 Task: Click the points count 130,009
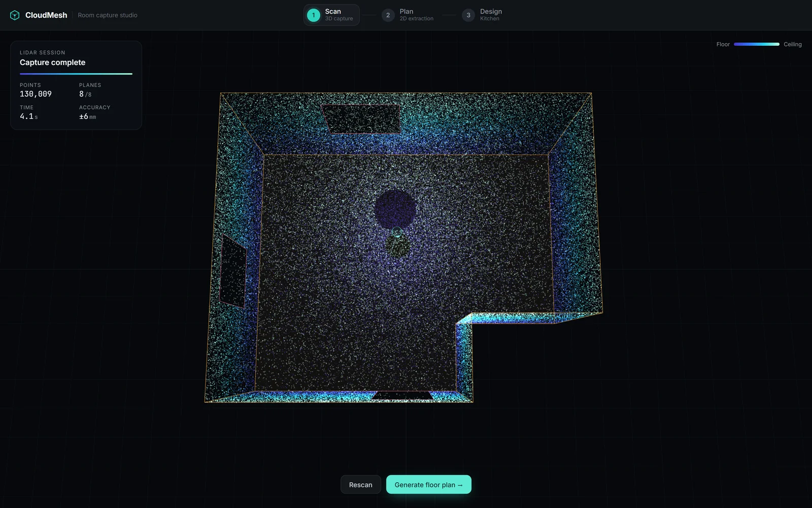pyautogui.click(x=36, y=94)
